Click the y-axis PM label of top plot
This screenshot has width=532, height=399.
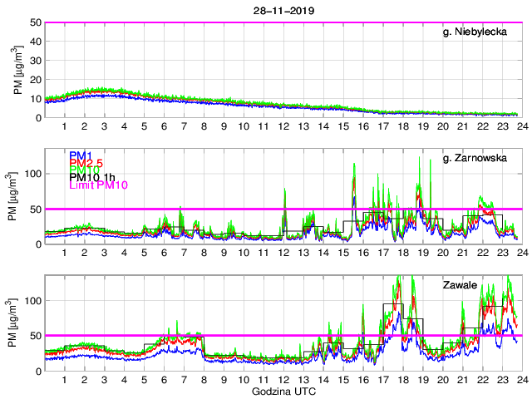pos(17,70)
